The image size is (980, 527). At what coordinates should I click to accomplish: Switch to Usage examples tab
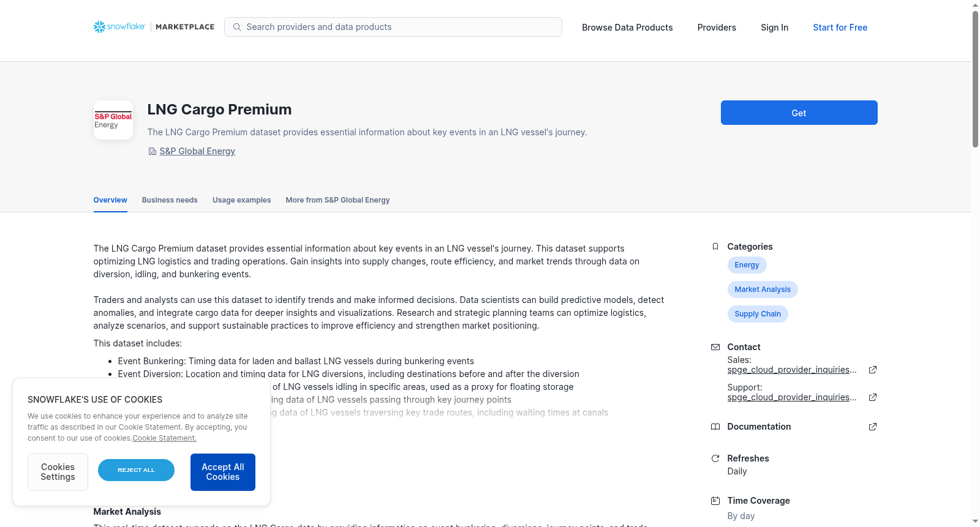[x=241, y=200]
